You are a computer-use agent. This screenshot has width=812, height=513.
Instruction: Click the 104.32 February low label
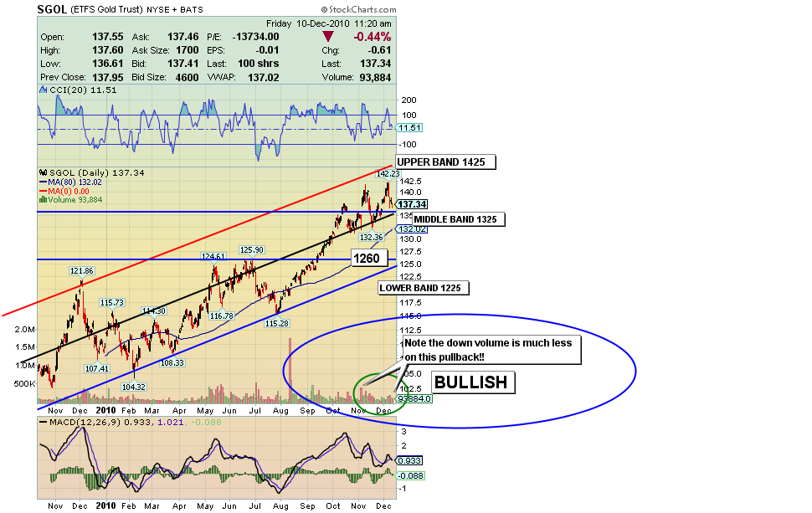click(x=134, y=387)
